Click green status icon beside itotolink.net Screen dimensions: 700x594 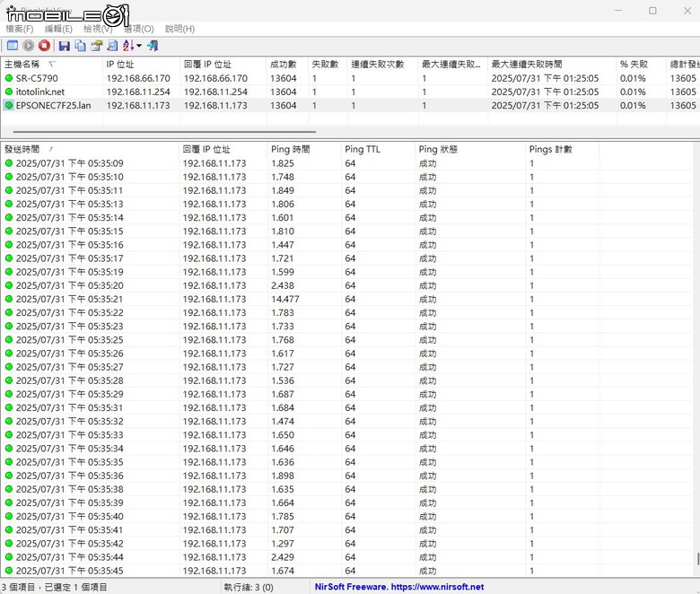[x=8, y=92]
